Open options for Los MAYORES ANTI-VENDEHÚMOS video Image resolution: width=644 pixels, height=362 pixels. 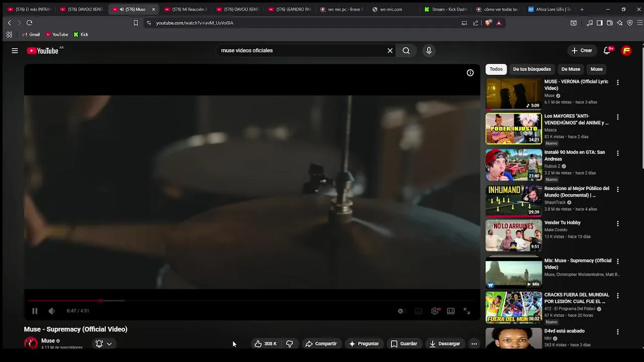618,117
